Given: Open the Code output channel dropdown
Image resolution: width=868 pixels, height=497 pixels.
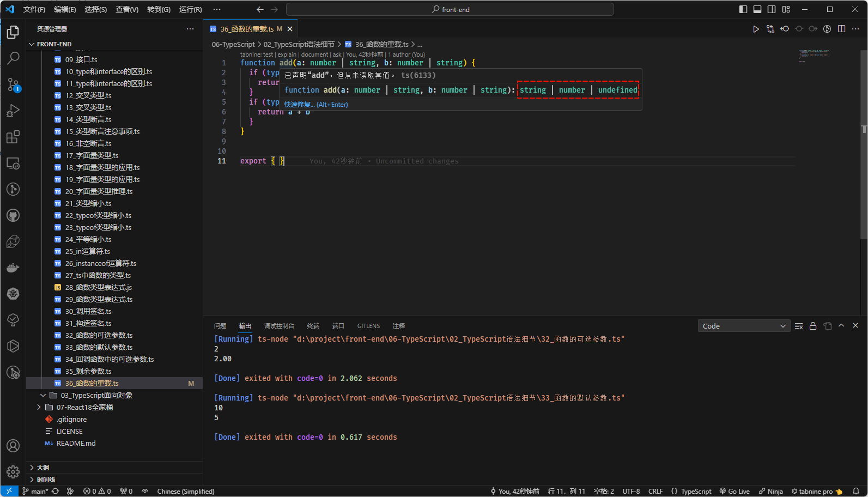Looking at the screenshot, I should (744, 326).
